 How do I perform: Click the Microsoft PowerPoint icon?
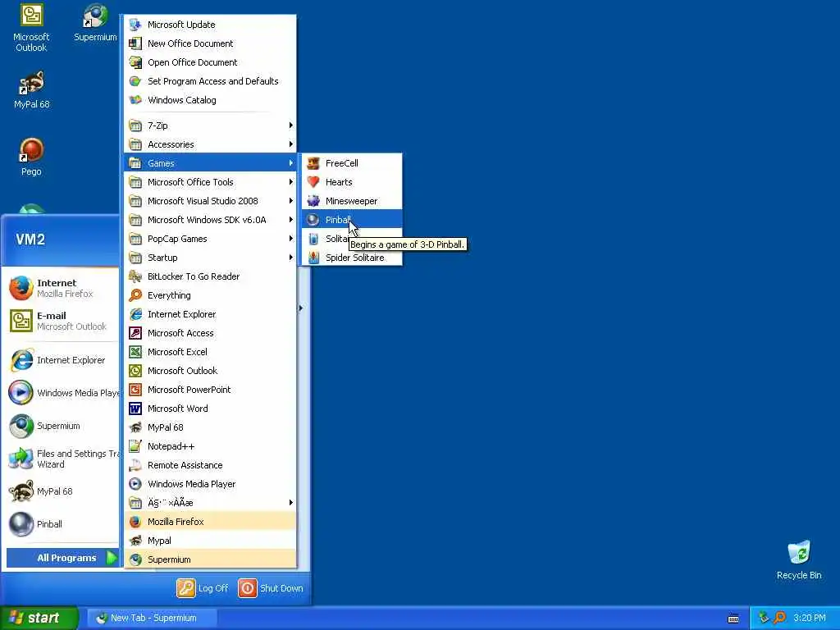click(x=135, y=390)
